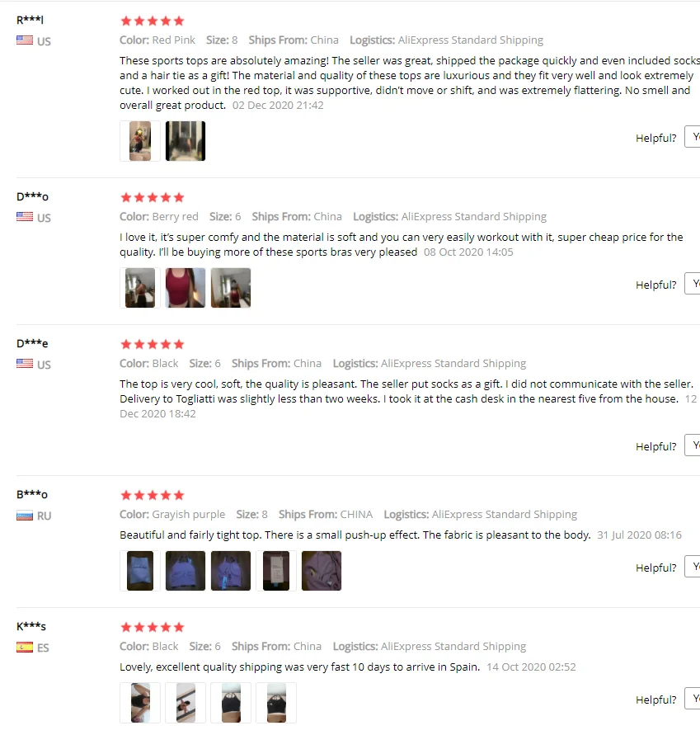Mark K***s's Spain review as helpful
700x735 pixels.
693,699
